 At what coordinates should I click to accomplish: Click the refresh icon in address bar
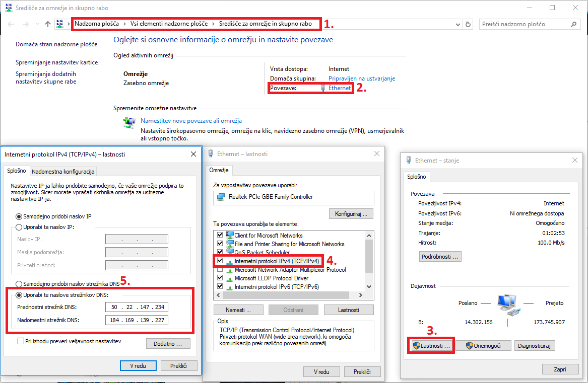coord(468,24)
